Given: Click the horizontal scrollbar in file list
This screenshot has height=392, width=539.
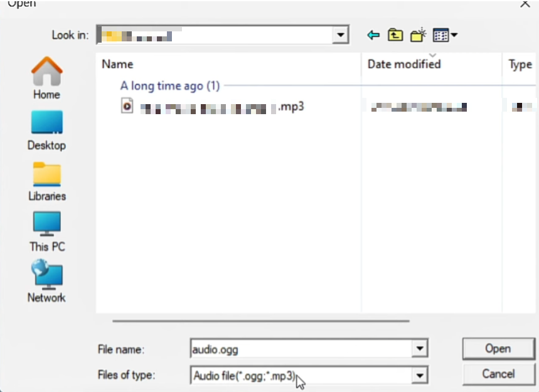Looking at the screenshot, I should point(260,320).
